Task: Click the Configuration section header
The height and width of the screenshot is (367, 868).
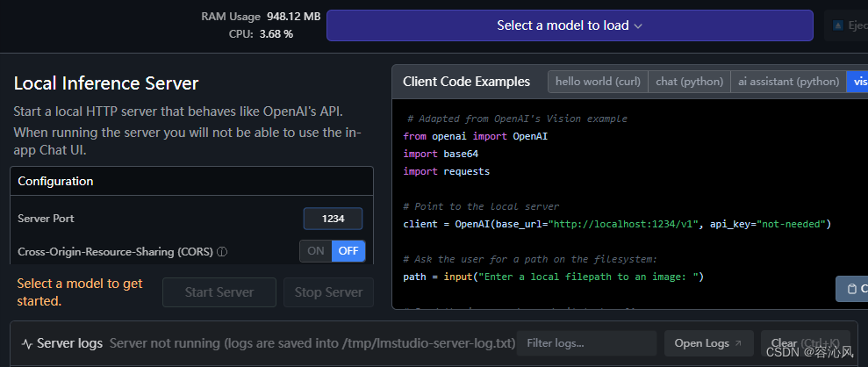Action: [x=191, y=181]
